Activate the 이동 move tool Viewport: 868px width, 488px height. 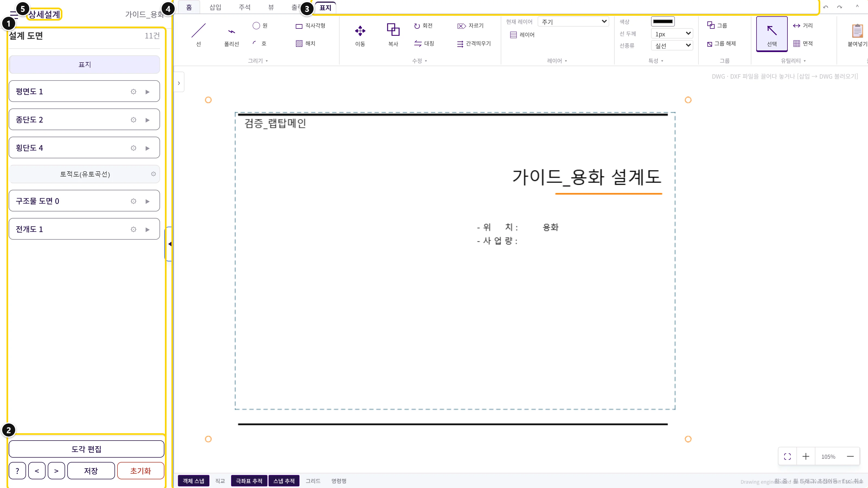360,34
